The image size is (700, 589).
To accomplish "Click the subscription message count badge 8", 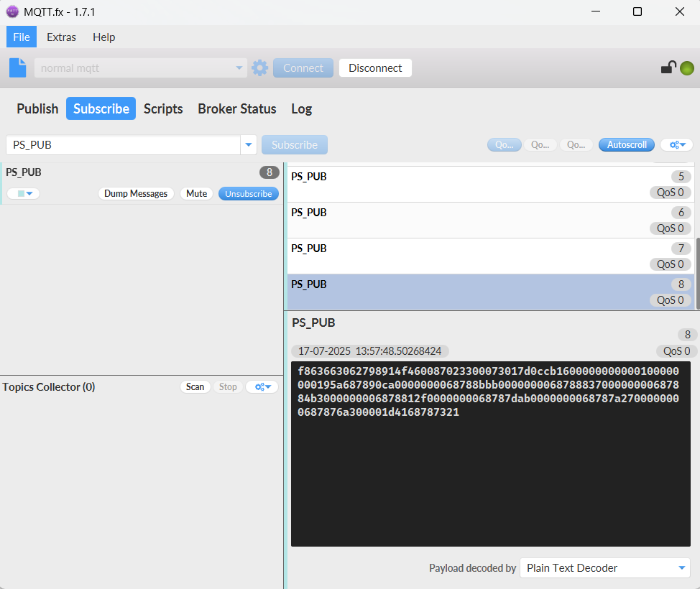I will click(x=270, y=172).
